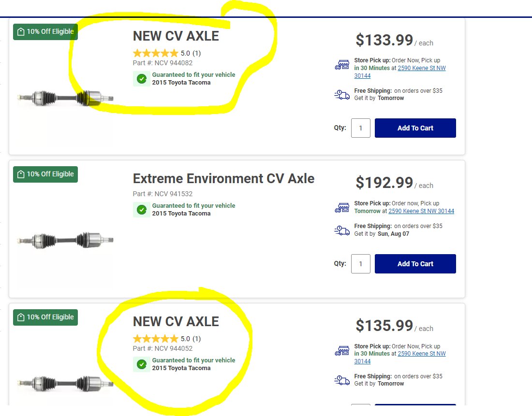Click store pickup icon for $135.99 axle

pos(342,351)
